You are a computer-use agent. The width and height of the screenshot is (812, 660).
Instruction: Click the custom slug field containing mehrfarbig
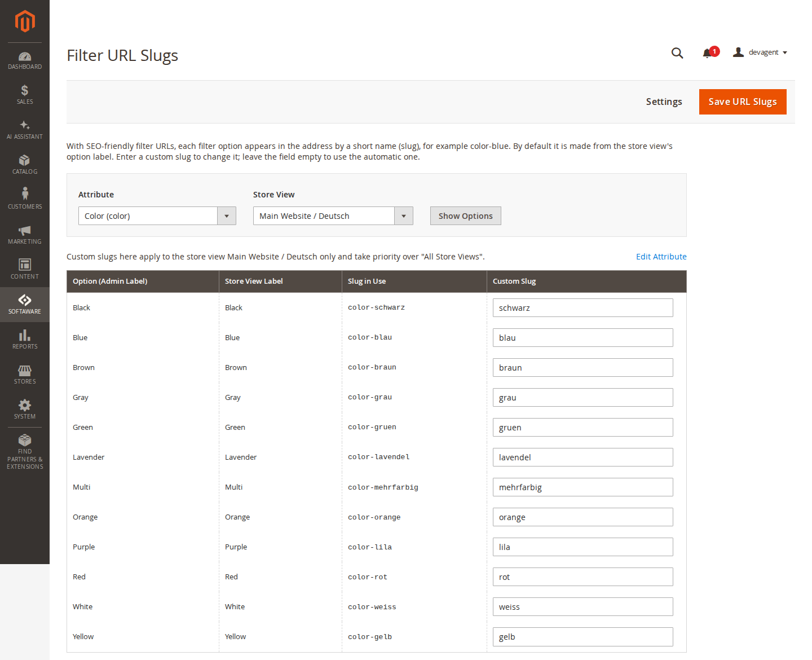click(583, 487)
